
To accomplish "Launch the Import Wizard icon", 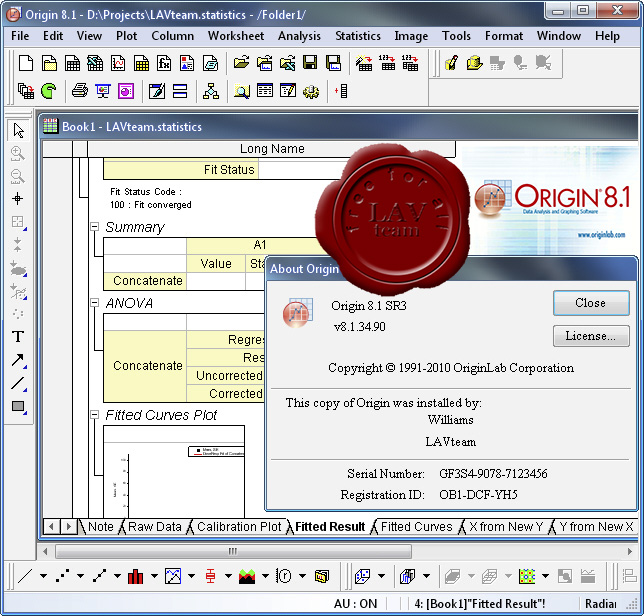I will pyautogui.click(x=364, y=63).
